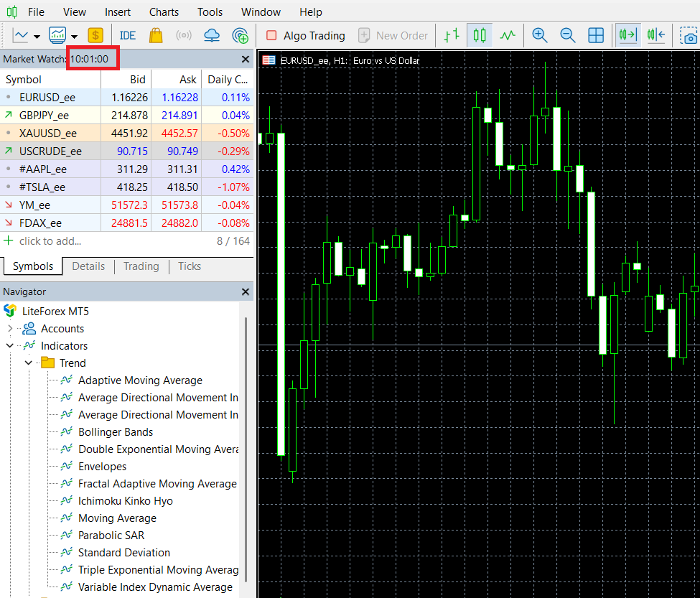Viewport: 700px width, 598px height.
Task: Expand the Accounts tree node
Action: click(10, 329)
